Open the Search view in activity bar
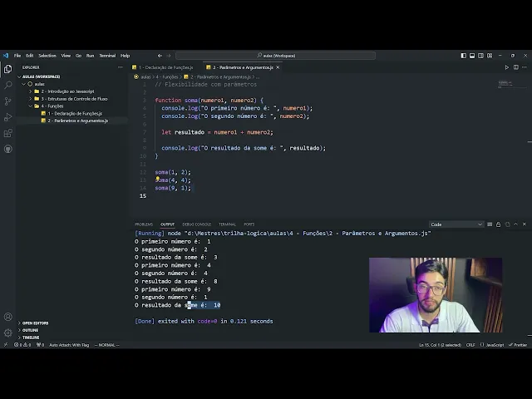This screenshot has height=399, width=532. [x=7, y=85]
